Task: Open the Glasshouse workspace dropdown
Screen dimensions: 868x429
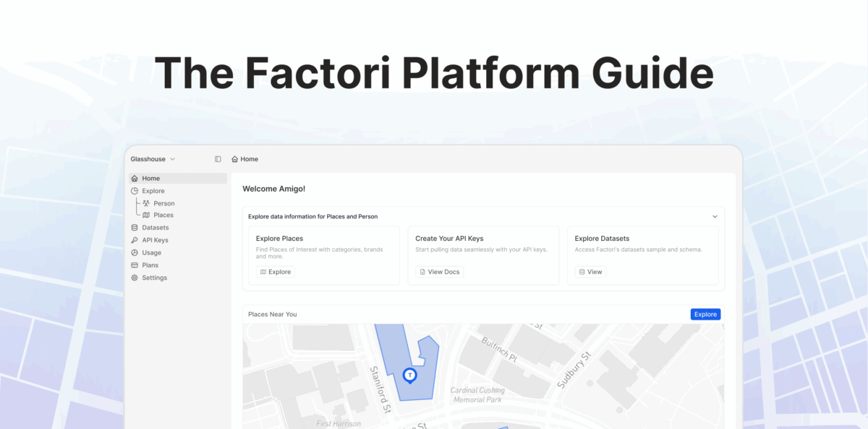Action: pyautogui.click(x=152, y=158)
